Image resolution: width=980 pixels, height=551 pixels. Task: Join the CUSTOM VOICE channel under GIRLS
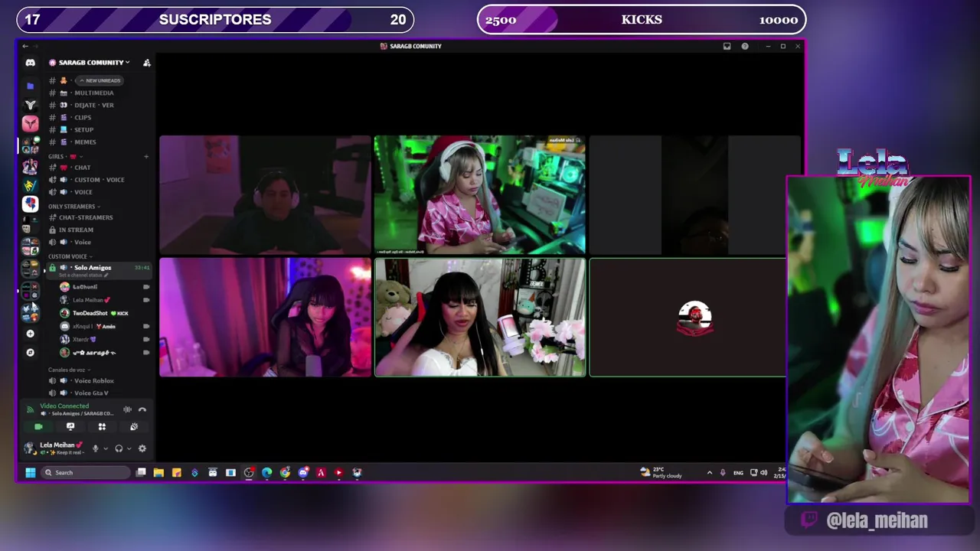click(98, 180)
